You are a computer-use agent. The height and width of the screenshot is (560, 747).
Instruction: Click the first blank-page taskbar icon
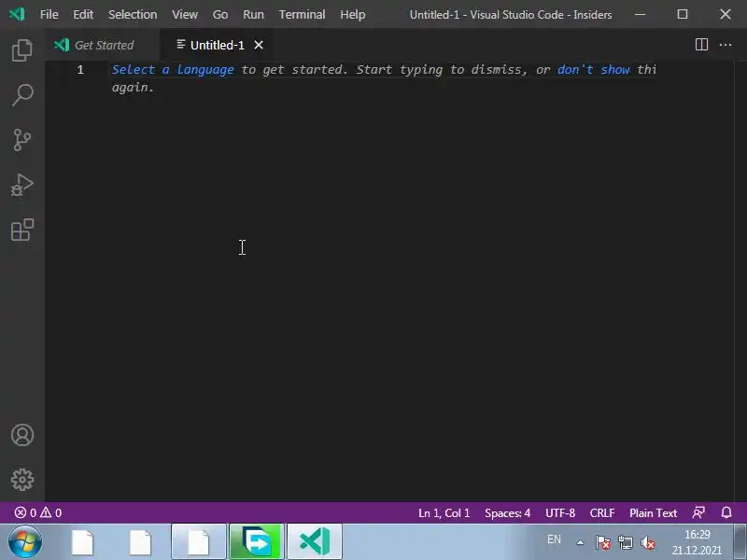(82, 542)
